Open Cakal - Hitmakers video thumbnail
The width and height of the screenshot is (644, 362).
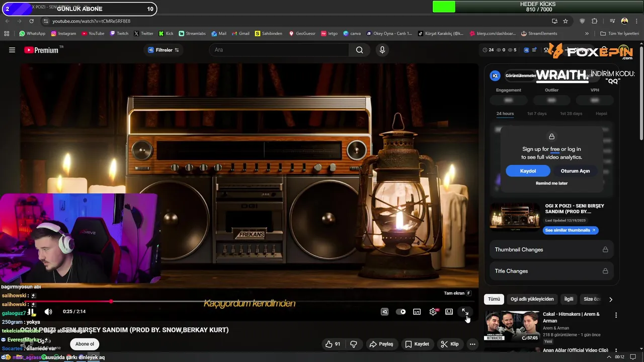coord(512,327)
